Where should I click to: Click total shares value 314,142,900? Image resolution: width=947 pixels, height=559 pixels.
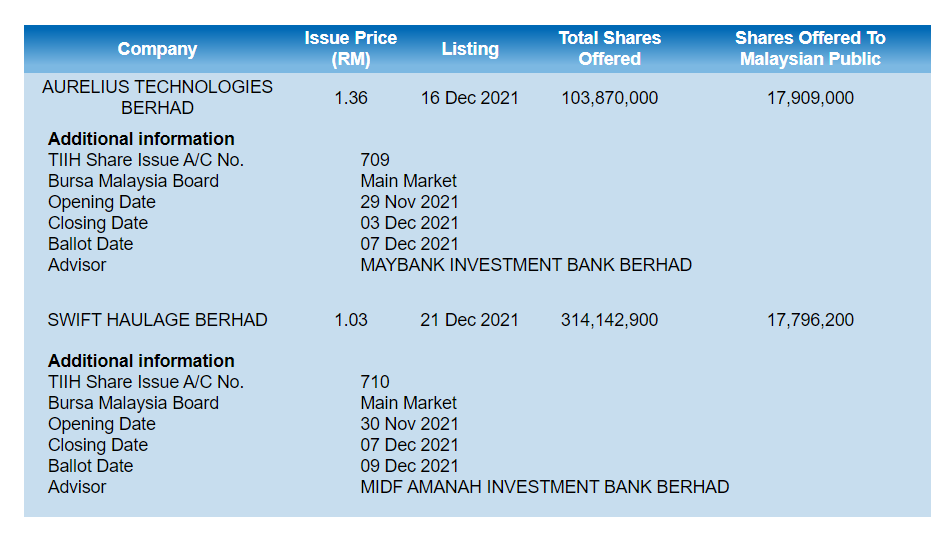(609, 320)
